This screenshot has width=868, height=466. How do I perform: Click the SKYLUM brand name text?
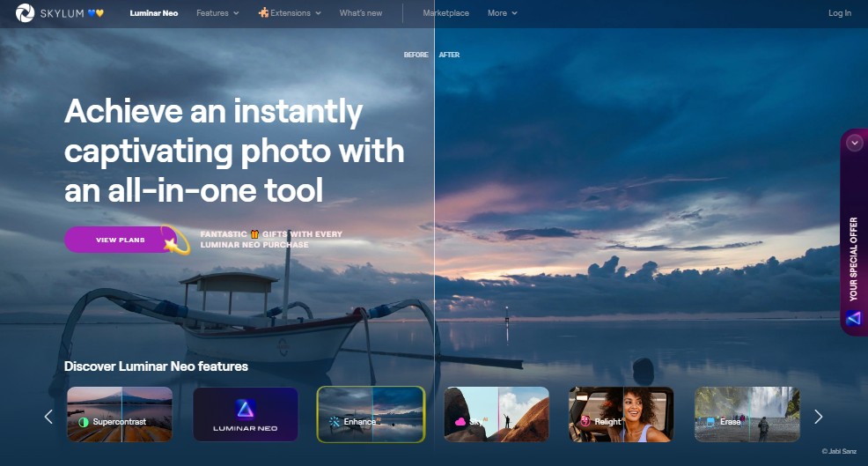pos(62,12)
